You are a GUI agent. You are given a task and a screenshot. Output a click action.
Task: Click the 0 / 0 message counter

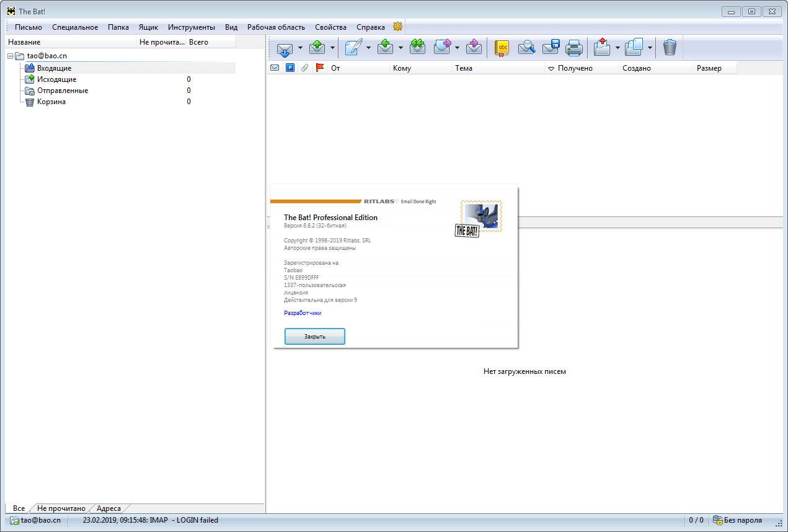[x=696, y=520]
